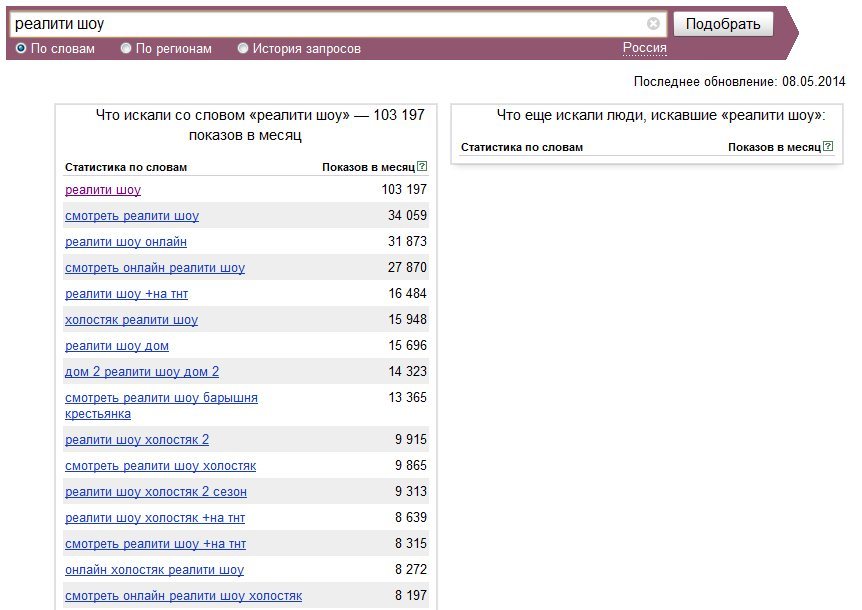Click the value '13 365'
862x610 pixels.
[x=407, y=397]
